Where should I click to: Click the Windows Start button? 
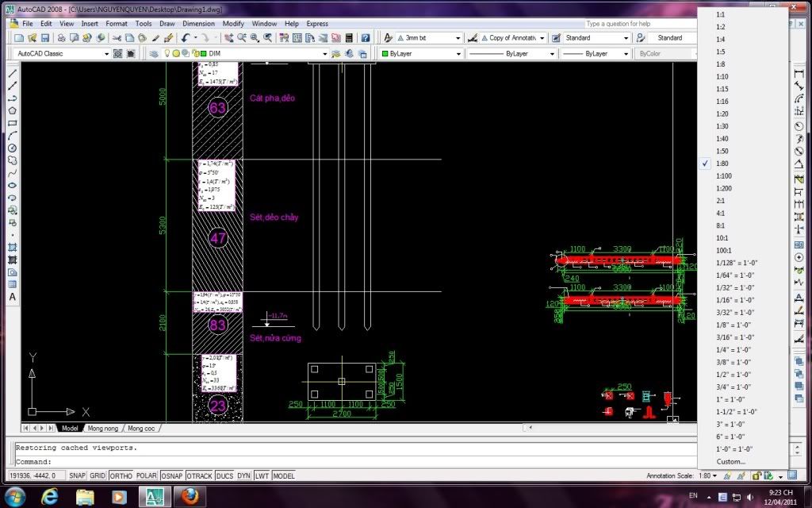point(14,497)
